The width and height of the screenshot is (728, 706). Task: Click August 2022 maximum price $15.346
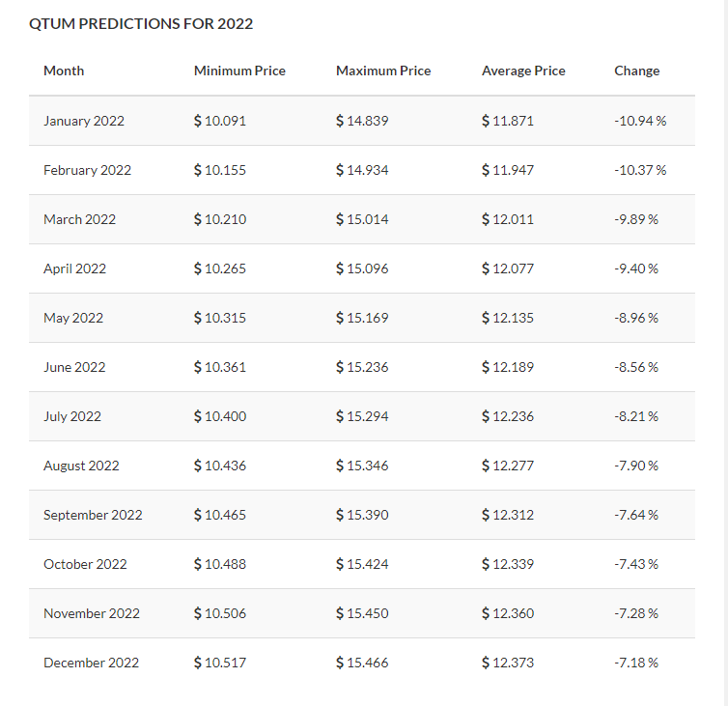(362, 466)
